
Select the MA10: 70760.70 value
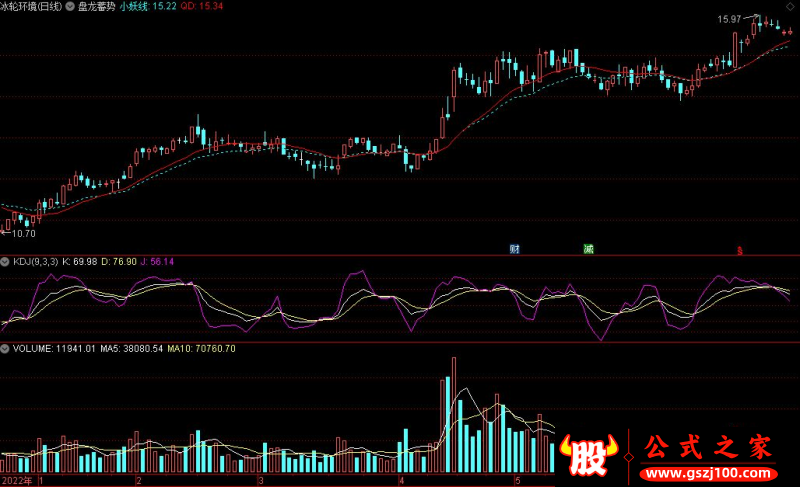[202, 349]
